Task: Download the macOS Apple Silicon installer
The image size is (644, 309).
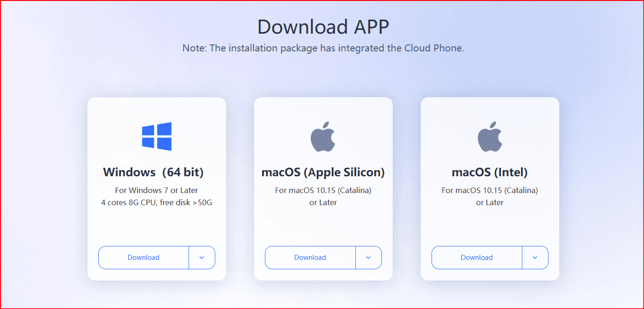Action: (310, 258)
